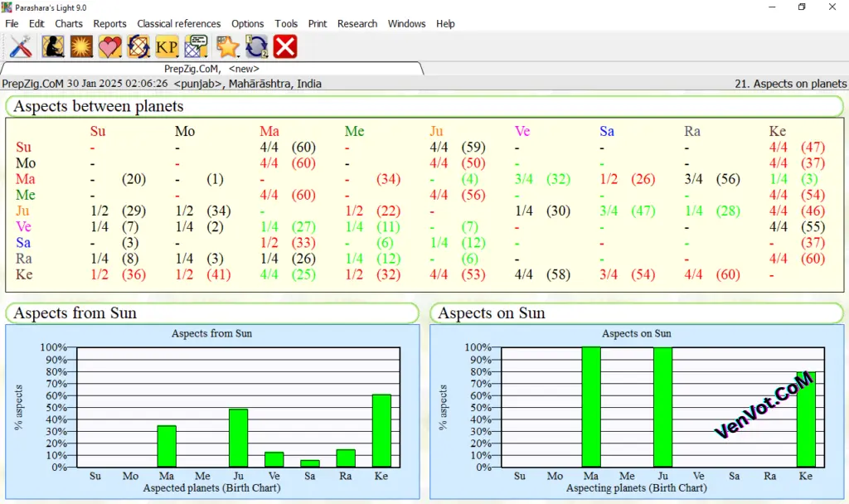Click the Parashara's Light app icon in title bar
The height and width of the screenshot is (504, 849).
click(x=7, y=7)
